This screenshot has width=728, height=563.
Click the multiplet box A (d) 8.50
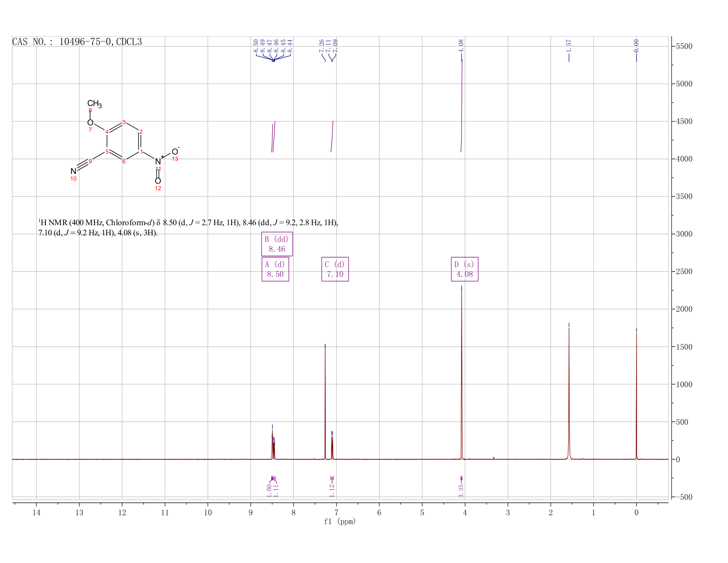point(275,269)
